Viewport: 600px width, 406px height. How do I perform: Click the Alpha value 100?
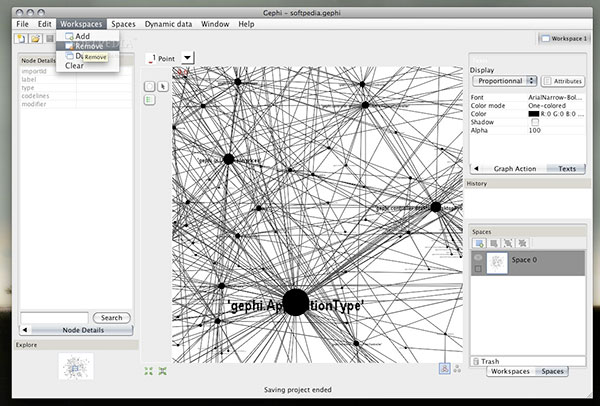click(x=534, y=130)
